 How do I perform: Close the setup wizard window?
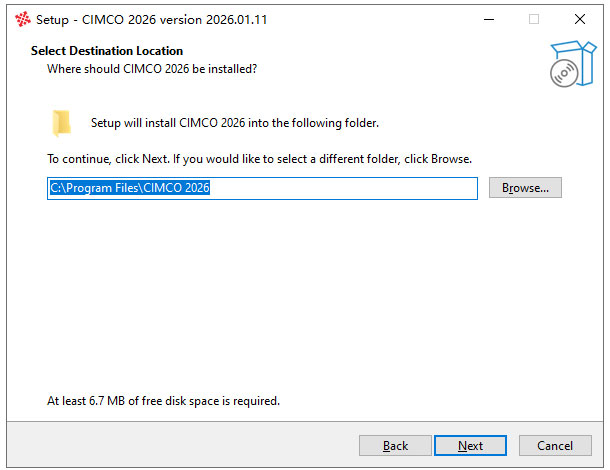(x=580, y=19)
